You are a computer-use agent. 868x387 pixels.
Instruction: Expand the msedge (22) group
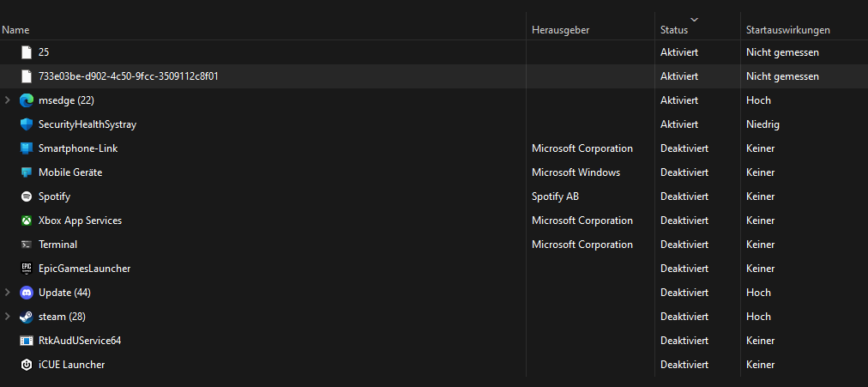8,100
